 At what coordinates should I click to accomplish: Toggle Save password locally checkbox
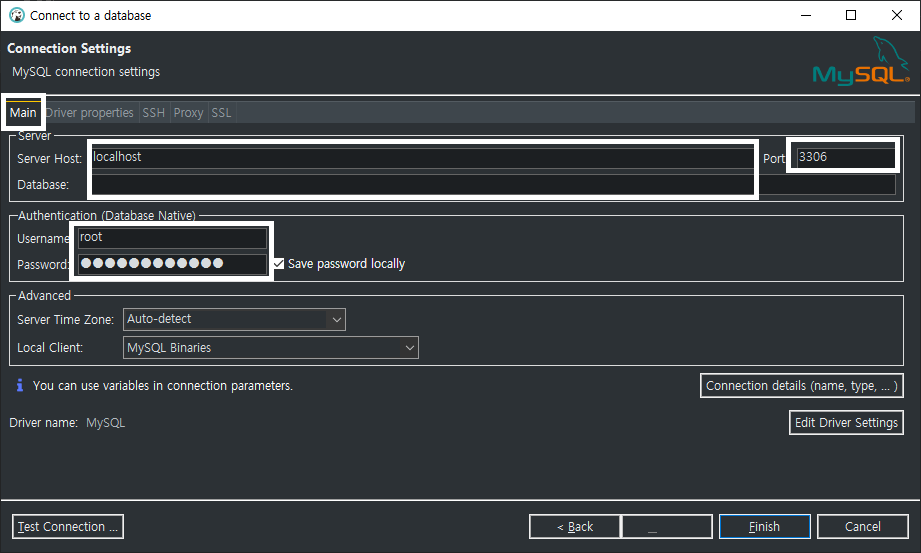(x=278, y=264)
